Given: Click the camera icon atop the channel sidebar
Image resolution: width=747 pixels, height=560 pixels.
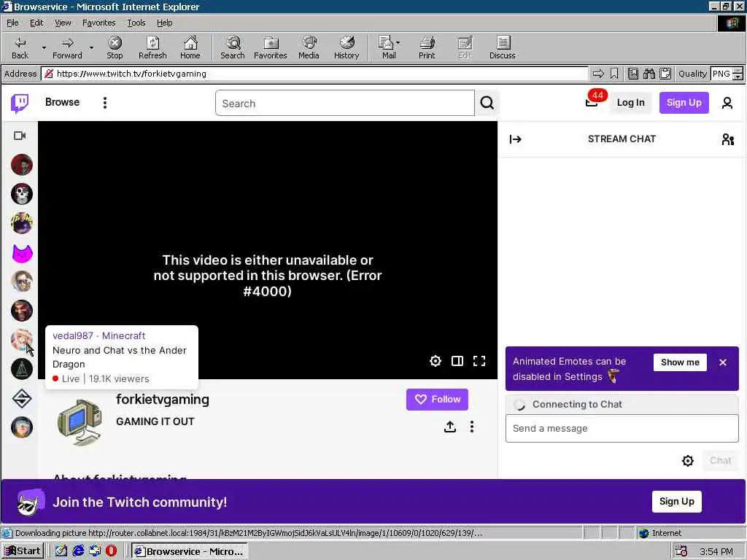Looking at the screenshot, I should [20, 136].
